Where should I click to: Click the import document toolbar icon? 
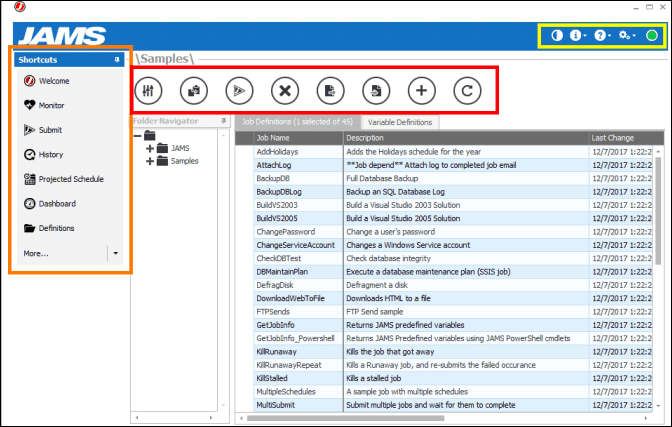click(x=376, y=90)
